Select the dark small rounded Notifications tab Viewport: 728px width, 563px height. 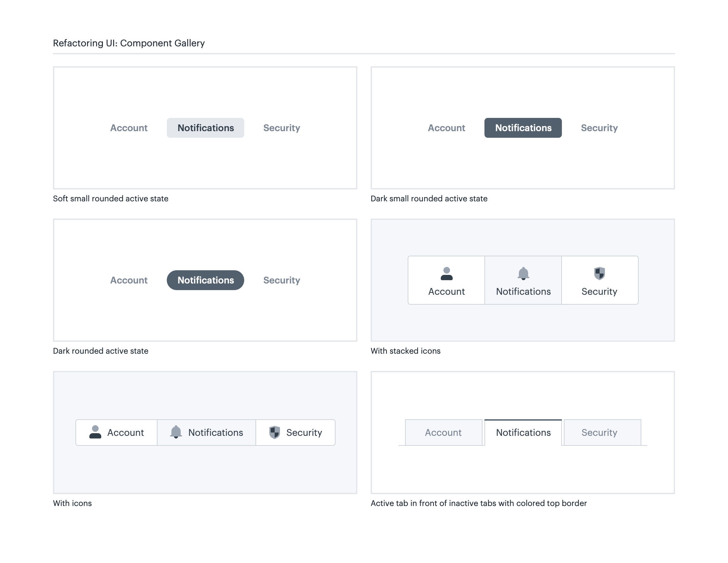(x=523, y=128)
